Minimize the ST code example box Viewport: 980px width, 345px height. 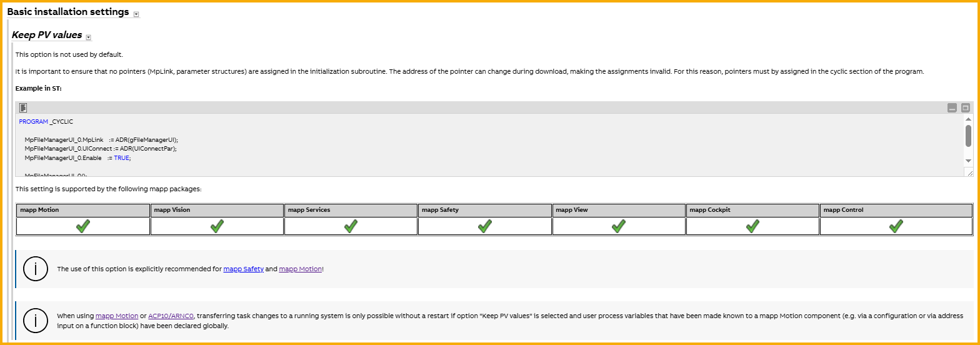(x=952, y=107)
